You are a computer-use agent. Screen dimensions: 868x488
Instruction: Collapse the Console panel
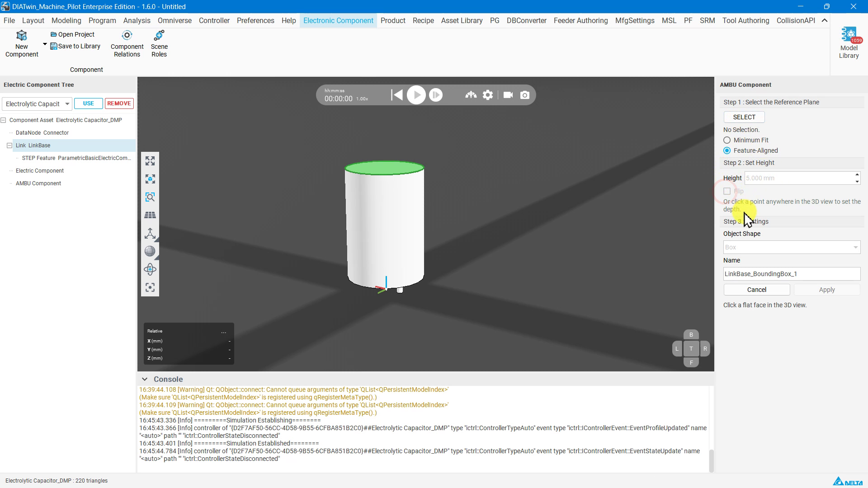point(144,380)
